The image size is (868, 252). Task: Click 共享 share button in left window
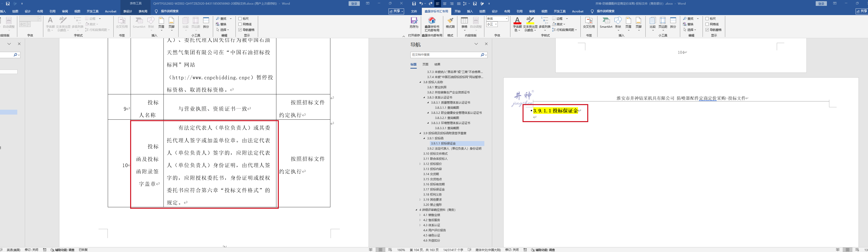(x=396, y=11)
